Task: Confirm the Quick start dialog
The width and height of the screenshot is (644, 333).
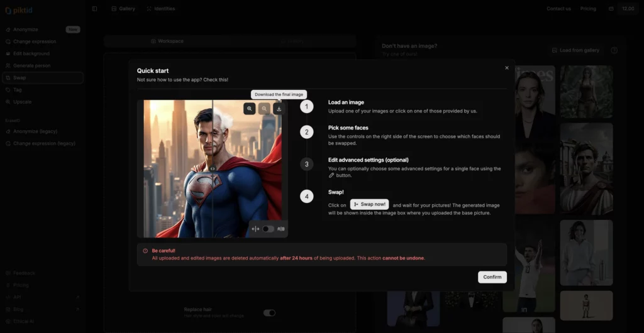Action: (x=492, y=277)
